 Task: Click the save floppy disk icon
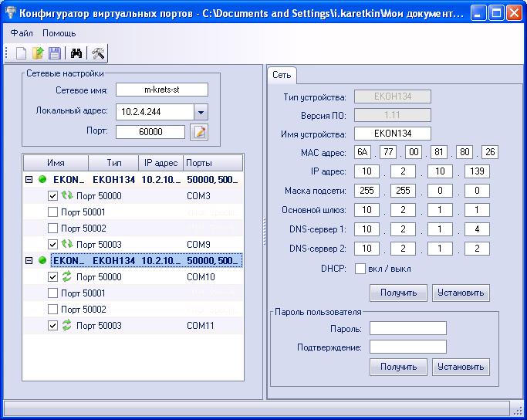coord(54,53)
